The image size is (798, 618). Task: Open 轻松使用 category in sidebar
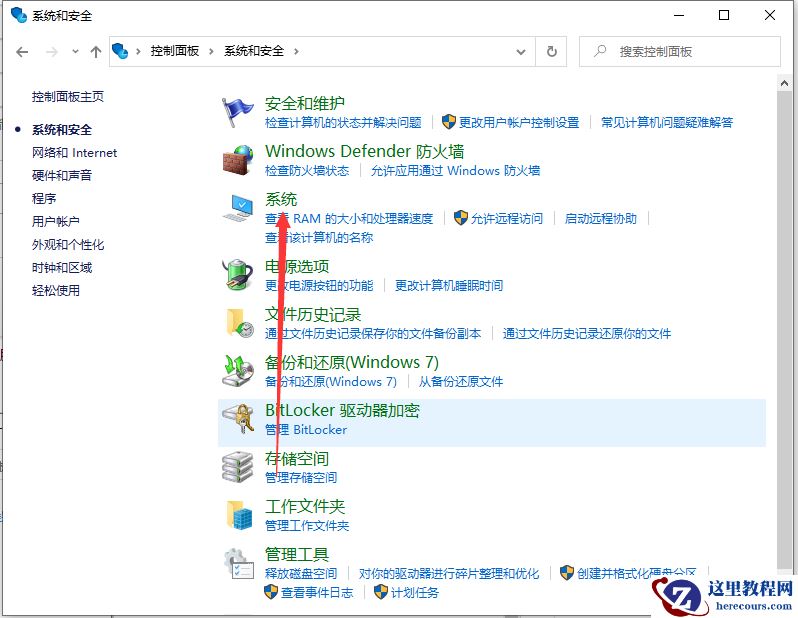(55, 291)
